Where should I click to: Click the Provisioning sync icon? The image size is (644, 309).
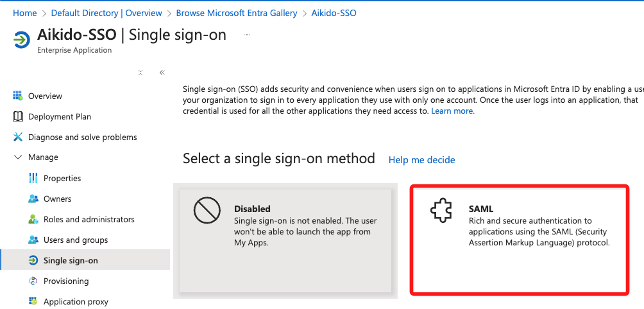33,281
